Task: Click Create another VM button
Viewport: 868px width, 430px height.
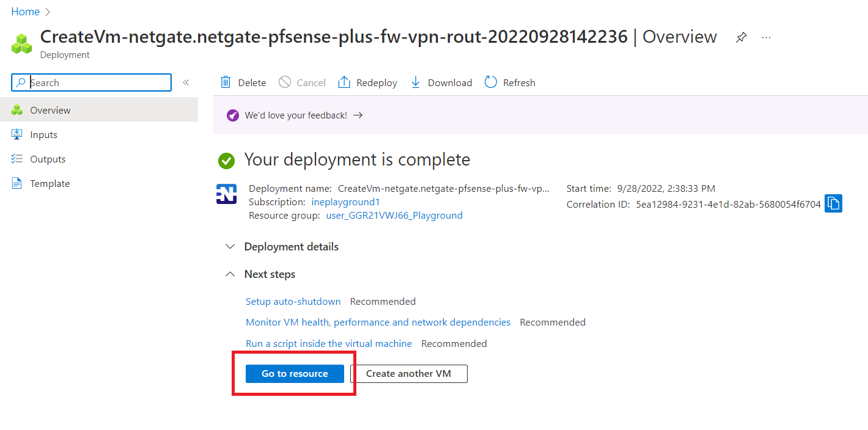Action: [408, 374]
